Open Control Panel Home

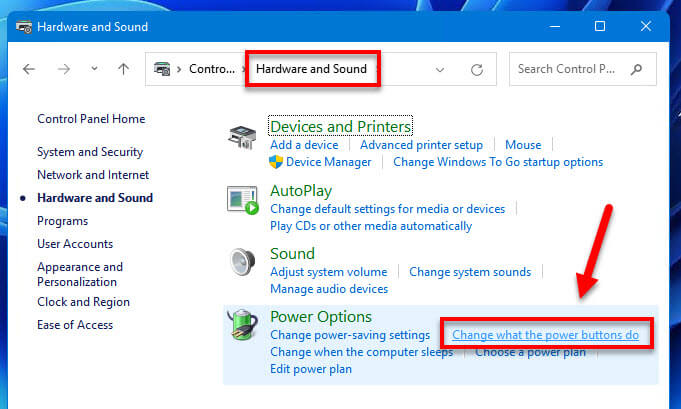pyautogui.click(x=91, y=119)
